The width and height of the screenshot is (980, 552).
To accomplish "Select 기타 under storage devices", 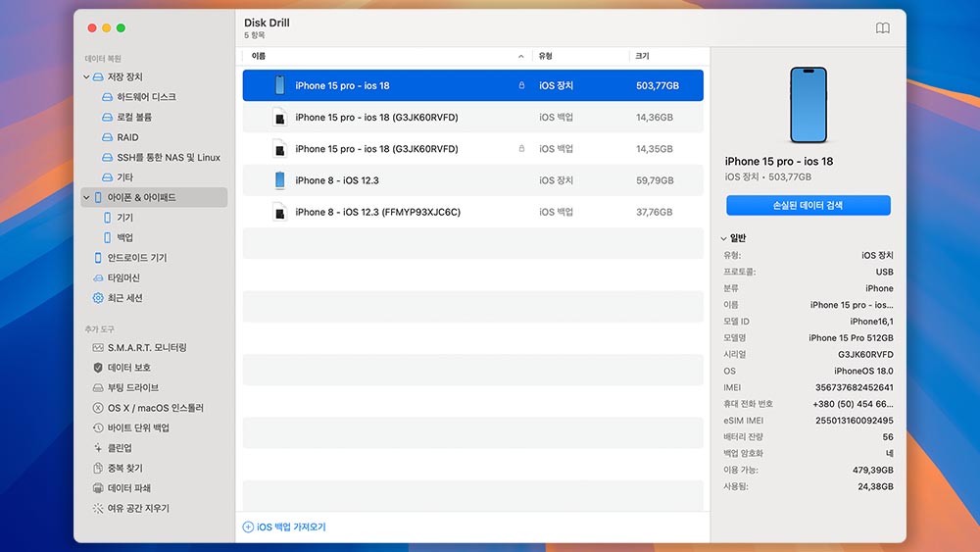I will [x=124, y=177].
